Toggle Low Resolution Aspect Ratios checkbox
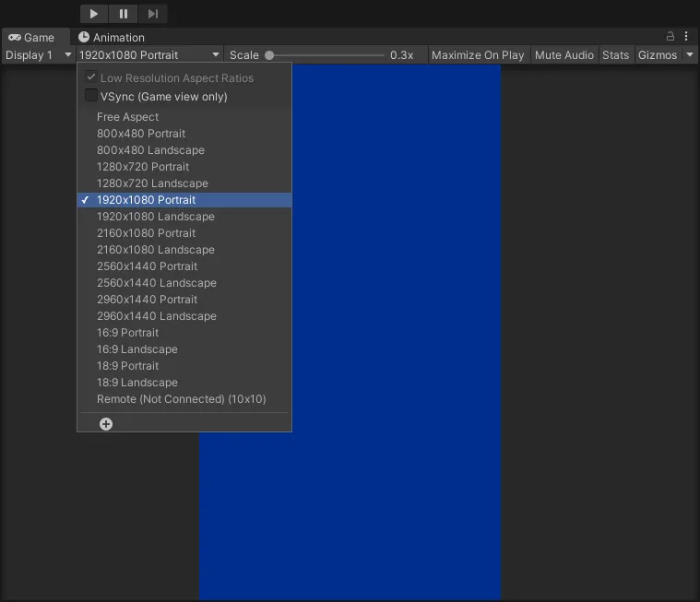This screenshot has width=700, height=602. click(x=91, y=77)
